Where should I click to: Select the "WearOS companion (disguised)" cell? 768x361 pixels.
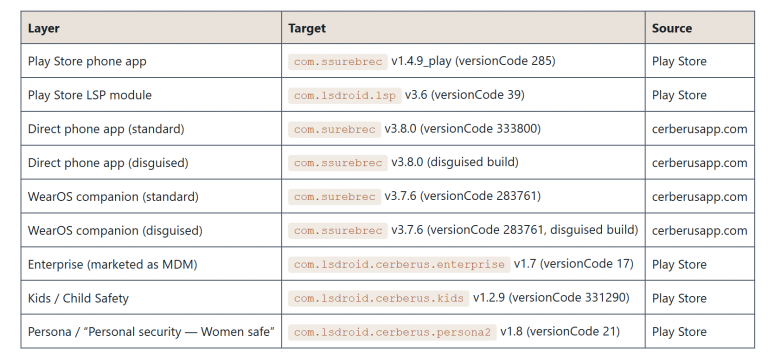[151, 230]
